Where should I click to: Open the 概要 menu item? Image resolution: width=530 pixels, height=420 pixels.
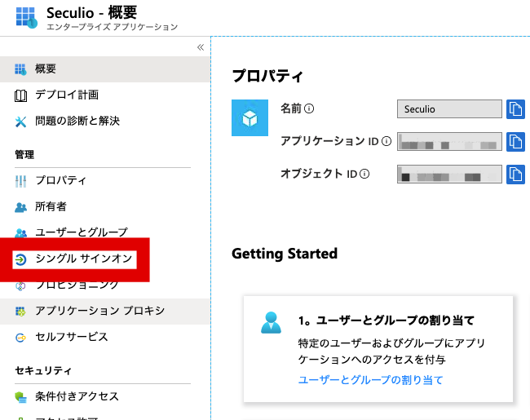pyautogui.click(x=105, y=69)
